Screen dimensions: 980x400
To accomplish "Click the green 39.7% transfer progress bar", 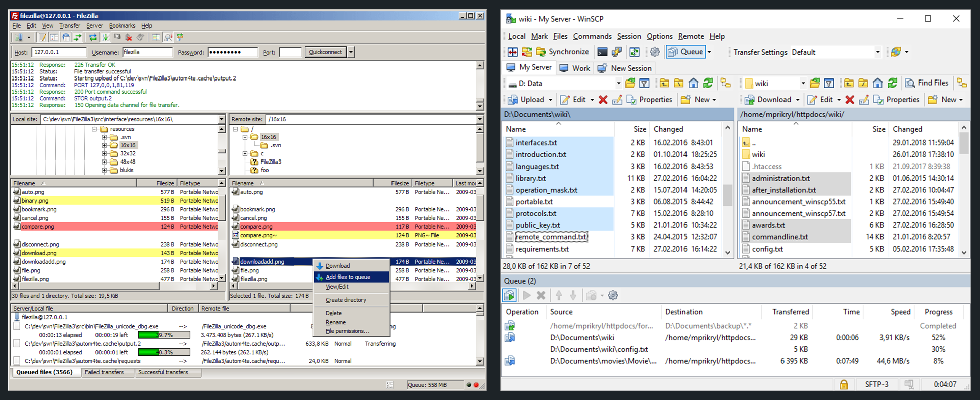I will coord(164,335).
